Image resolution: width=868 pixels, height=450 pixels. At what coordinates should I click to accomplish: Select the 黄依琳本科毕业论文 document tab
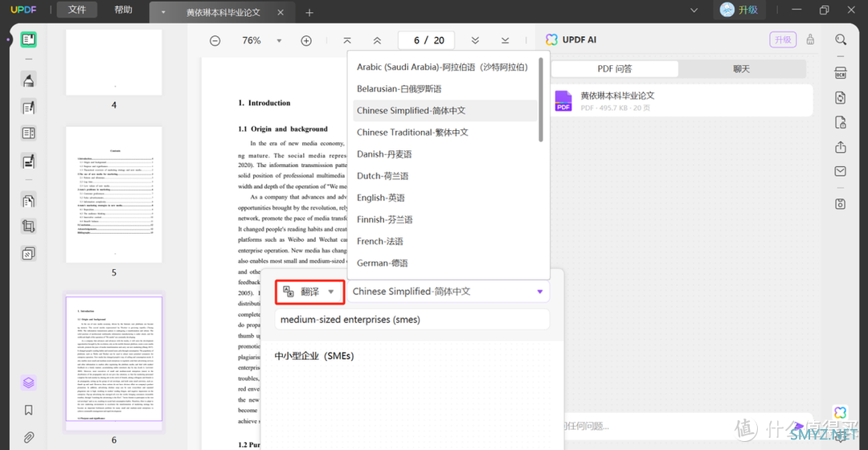click(x=223, y=12)
